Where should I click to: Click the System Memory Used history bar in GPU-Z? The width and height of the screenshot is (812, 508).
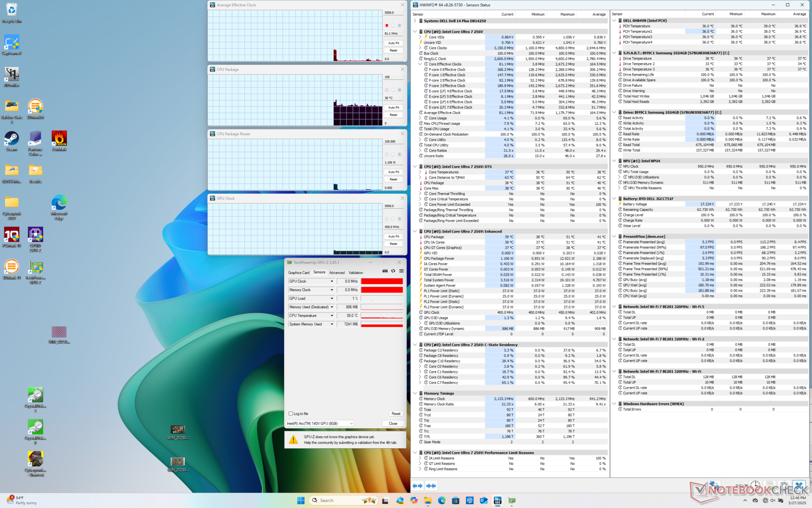381,324
